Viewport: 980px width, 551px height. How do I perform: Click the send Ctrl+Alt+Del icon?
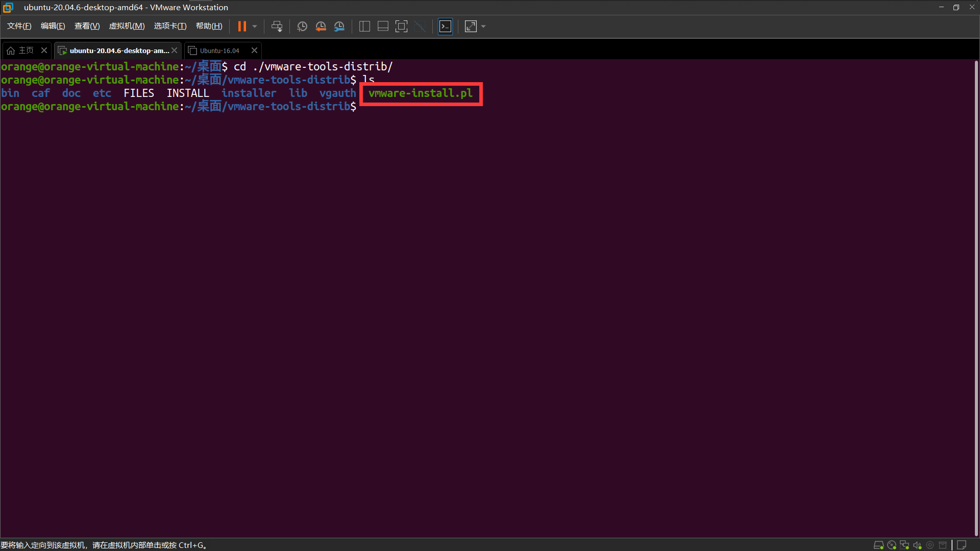tap(277, 27)
